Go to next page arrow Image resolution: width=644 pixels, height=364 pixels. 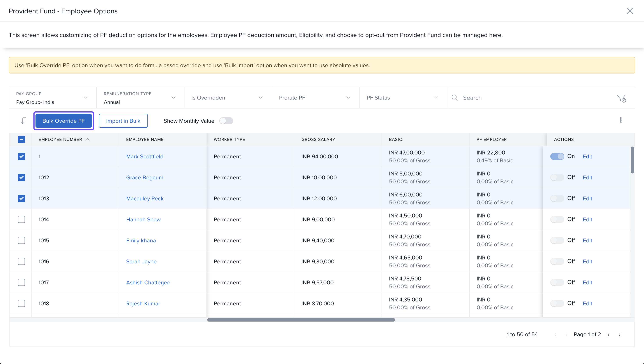[609, 335]
